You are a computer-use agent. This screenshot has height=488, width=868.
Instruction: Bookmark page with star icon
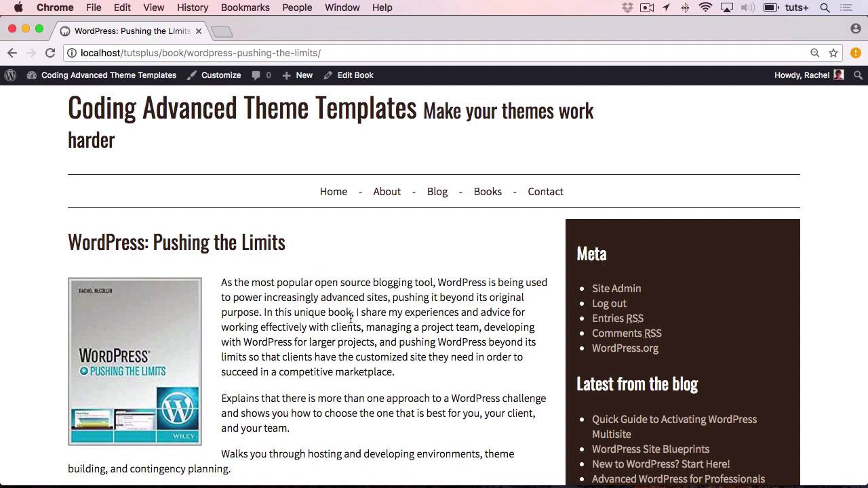tap(833, 53)
